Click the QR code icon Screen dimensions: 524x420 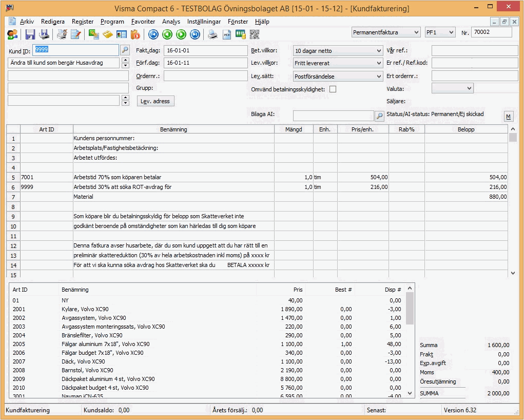[255, 34]
